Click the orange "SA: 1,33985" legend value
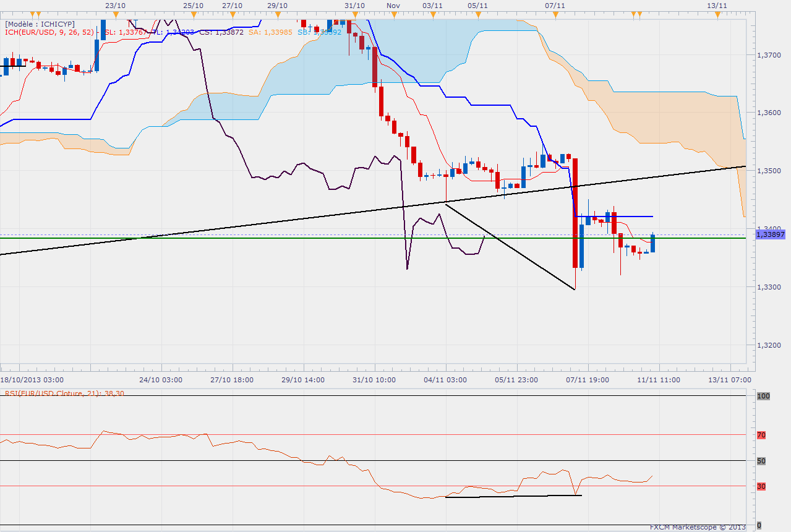This screenshot has width=791, height=532. [x=271, y=32]
